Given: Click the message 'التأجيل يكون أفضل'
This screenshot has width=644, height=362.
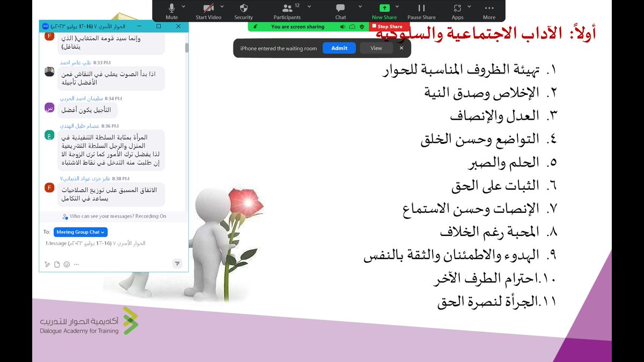Looking at the screenshot, I should click(87, 110).
